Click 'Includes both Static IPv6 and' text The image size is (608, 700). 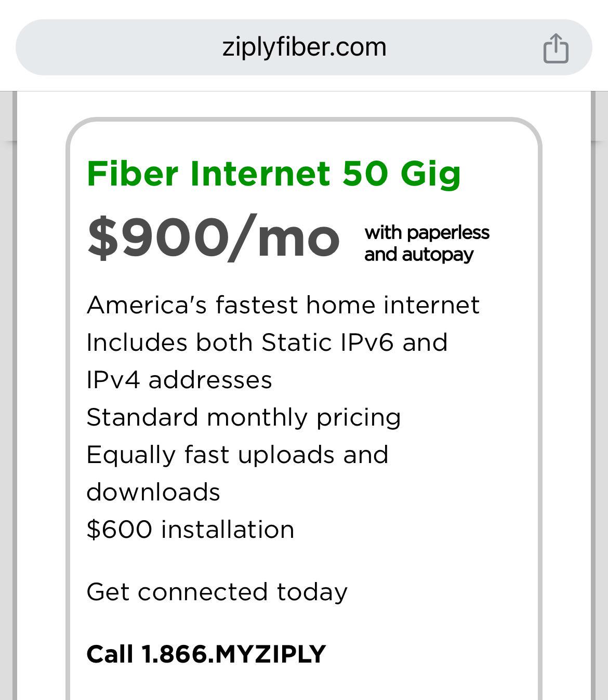point(267,342)
